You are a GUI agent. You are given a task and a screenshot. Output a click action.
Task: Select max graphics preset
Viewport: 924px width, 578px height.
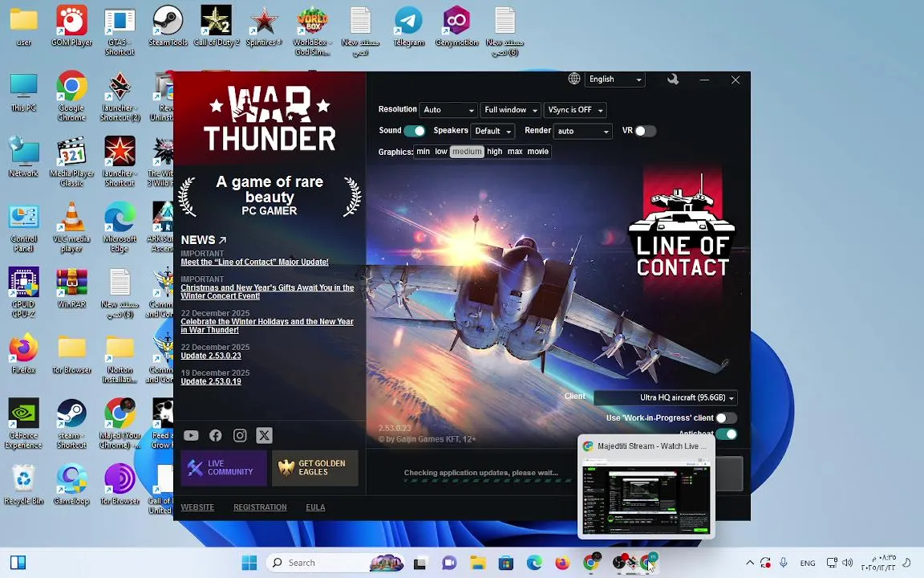point(515,152)
